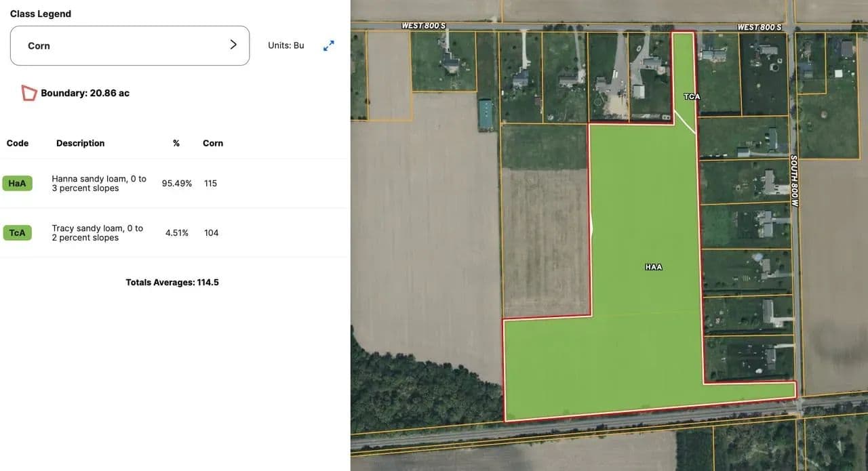Viewport: 868px width, 471px height.
Task: Expand the legend with the blue arrows icon
Action: [329, 45]
